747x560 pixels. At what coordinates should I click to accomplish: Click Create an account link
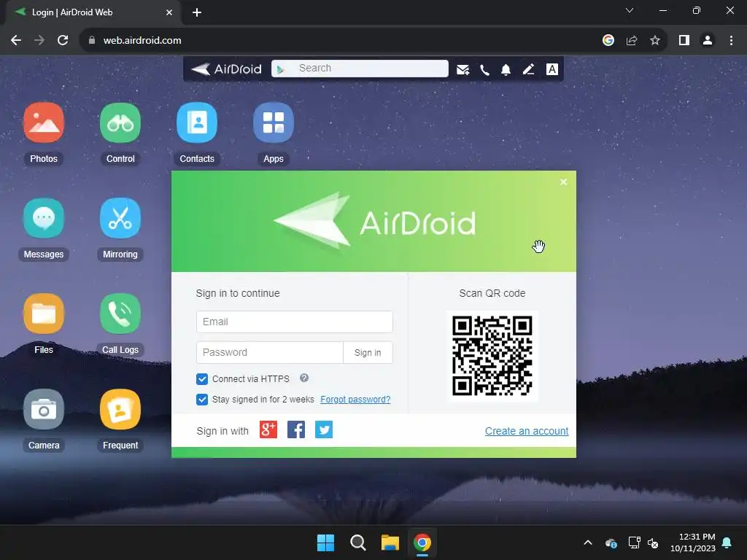click(x=527, y=431)
